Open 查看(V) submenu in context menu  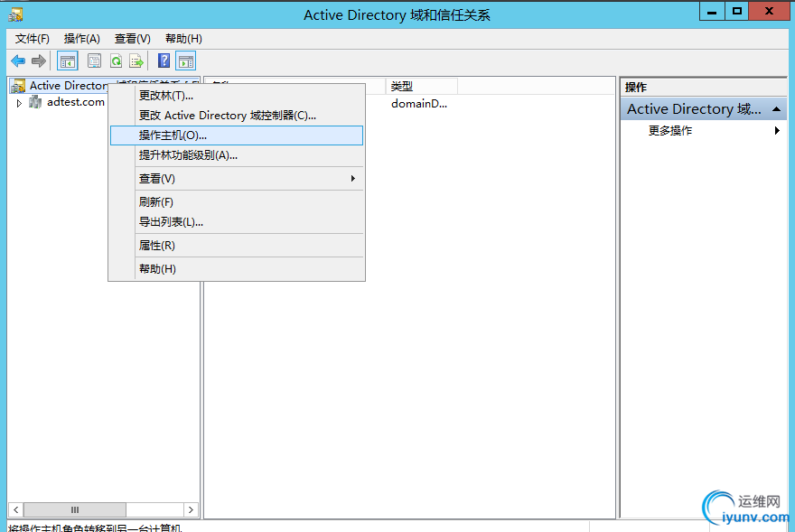(237, 179)
